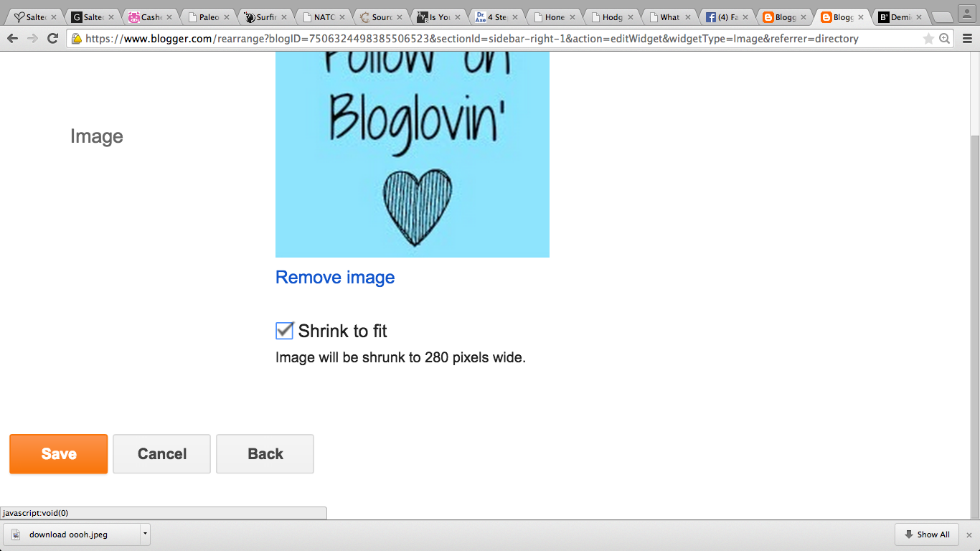
Task: Switch to the Demi tab
Action: [901, 17]
